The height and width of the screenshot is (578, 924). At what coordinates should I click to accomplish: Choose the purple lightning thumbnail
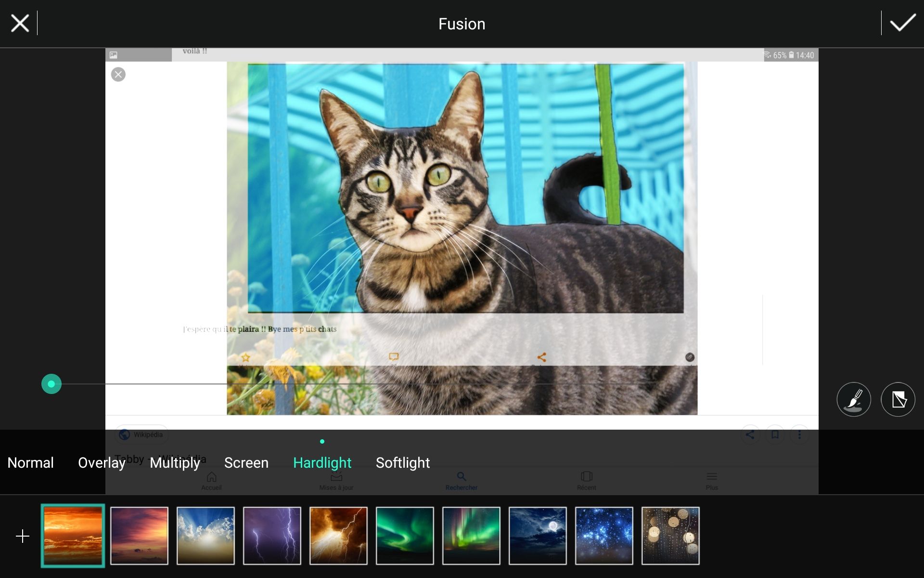point(272,536)
